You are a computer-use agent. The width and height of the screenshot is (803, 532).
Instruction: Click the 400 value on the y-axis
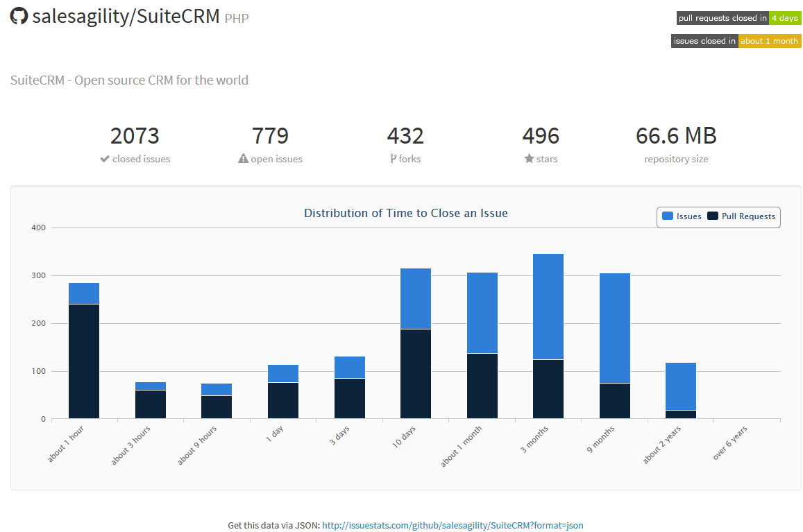(38, 228)
